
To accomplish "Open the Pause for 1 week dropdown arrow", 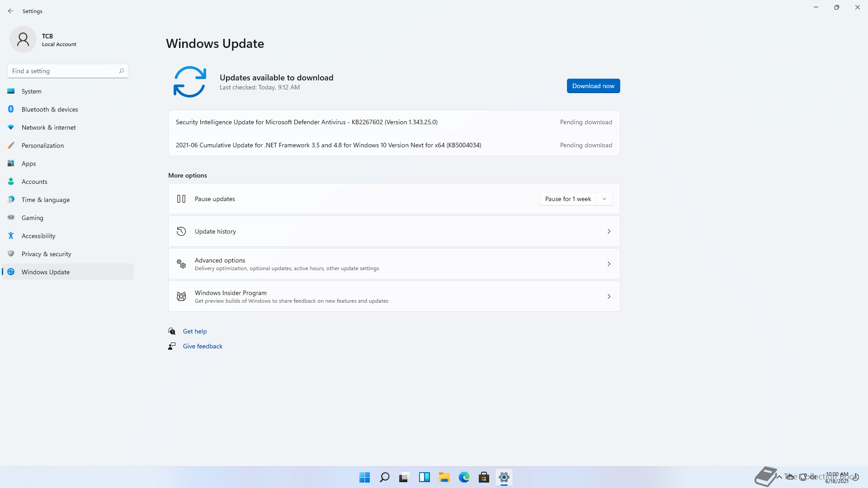I will pyautogui.click(x=604, y=199).
